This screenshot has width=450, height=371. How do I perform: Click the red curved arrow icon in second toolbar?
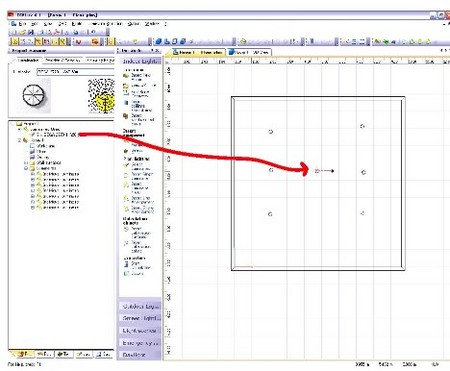tap(78, 42)
